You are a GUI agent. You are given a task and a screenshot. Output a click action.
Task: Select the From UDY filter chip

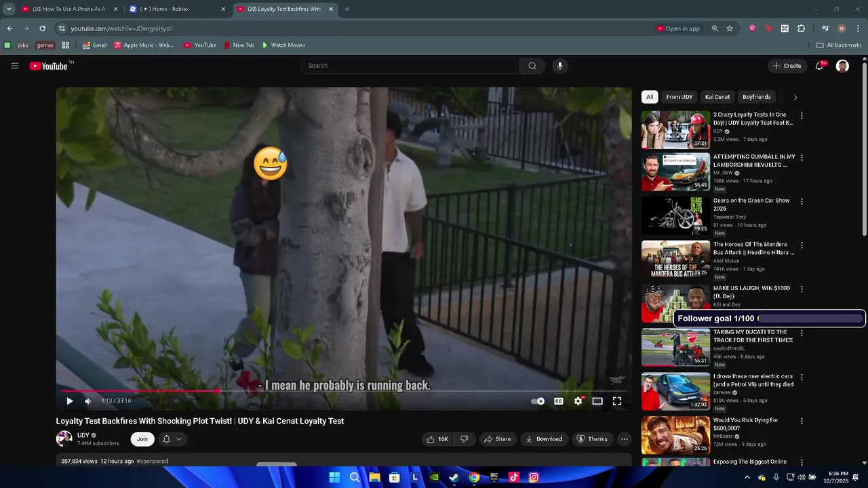[679, 97]
